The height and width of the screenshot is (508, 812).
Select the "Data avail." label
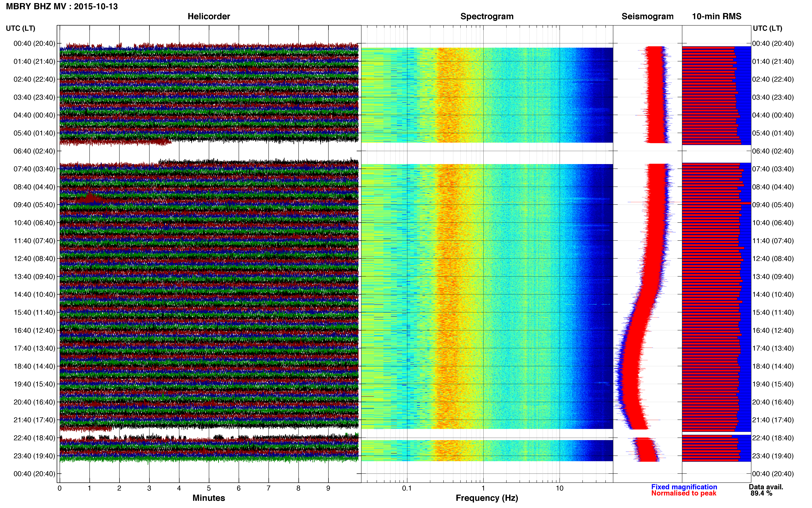pos(766,487)
